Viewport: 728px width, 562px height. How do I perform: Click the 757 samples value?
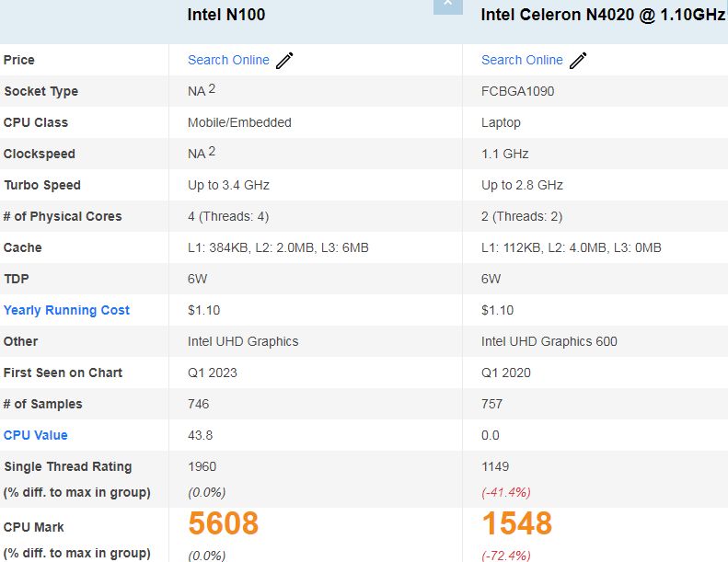point(491,404)
